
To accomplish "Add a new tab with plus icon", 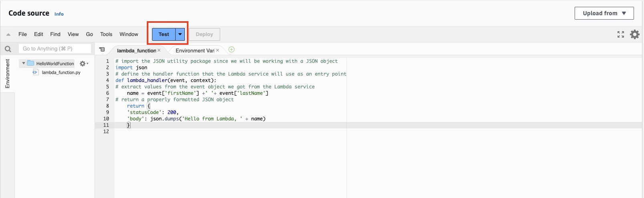I will pos(231,50).
